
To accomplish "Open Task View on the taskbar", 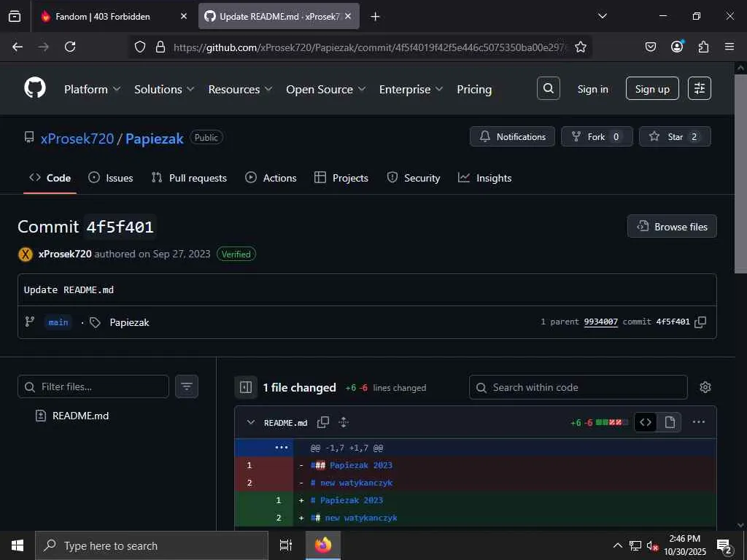I will pyautogui.click(x=285, y=545).
